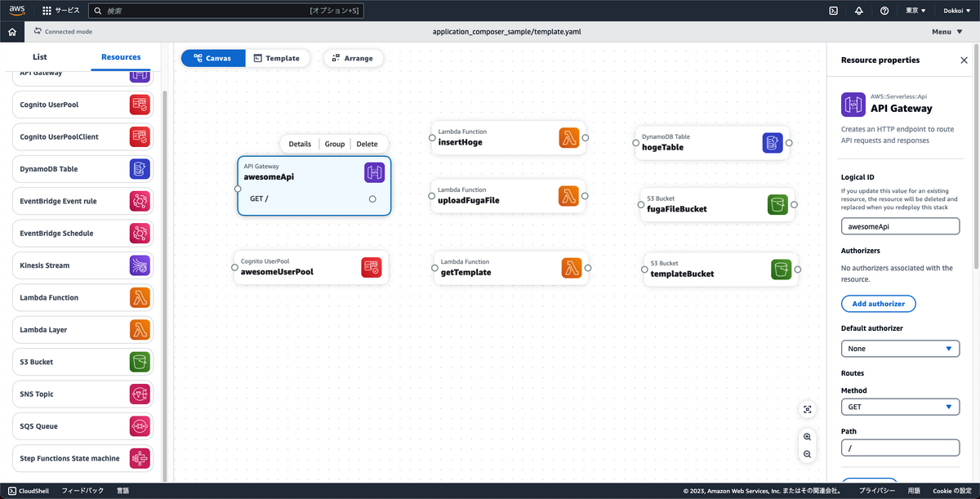Select Kinesis Stream icon in palette
The width and height of the screenshot is (980, 499).
140,265
